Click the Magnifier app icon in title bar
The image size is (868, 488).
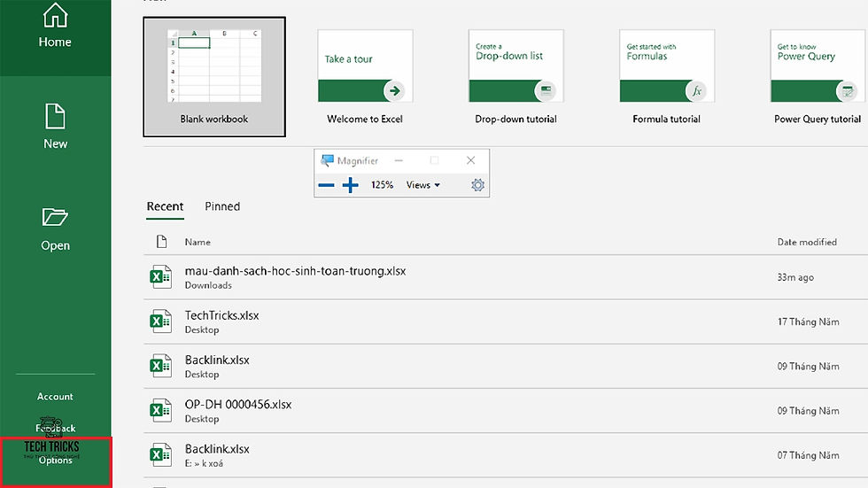point(327,160)
